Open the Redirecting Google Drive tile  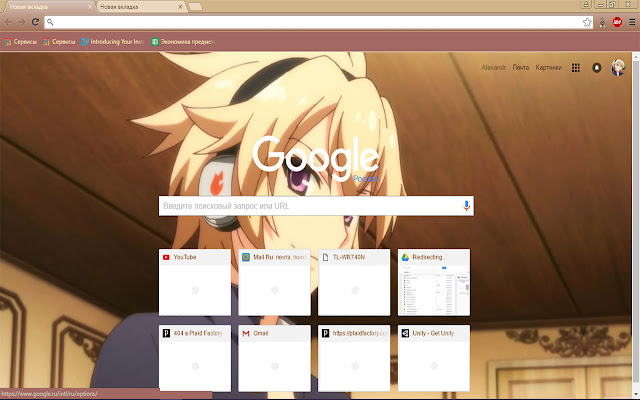tap(434, 282)
